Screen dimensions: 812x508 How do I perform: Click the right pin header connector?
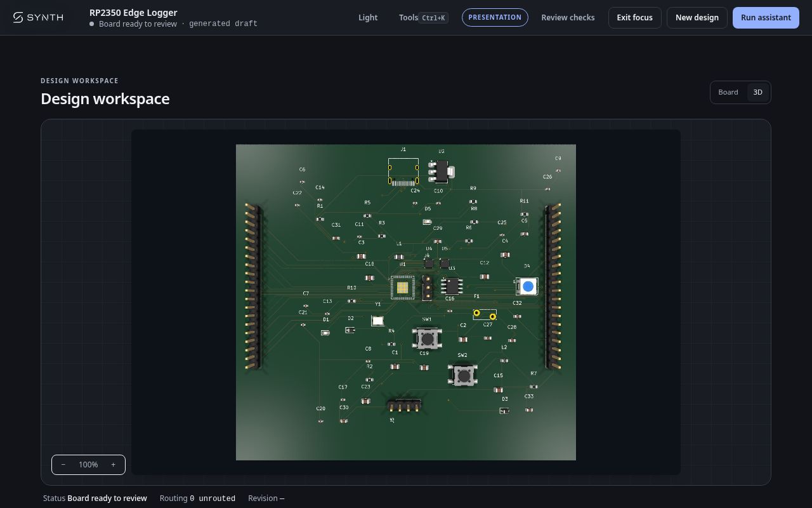[553, 285]
